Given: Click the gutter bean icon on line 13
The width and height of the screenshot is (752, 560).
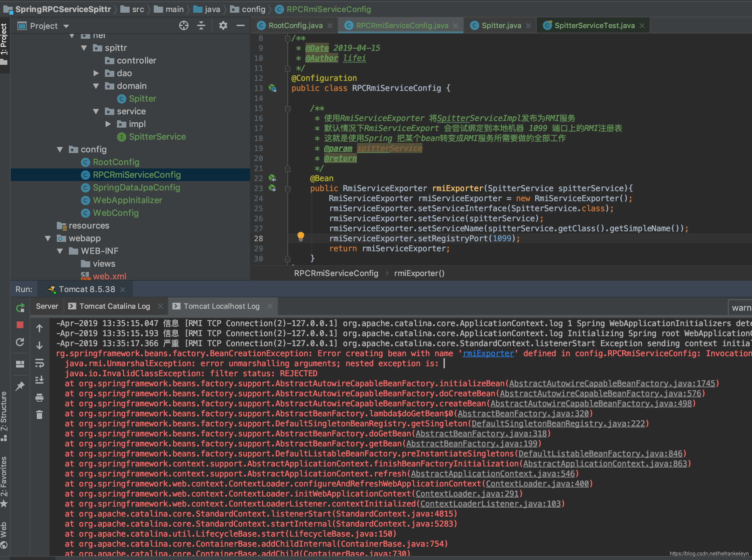Looking at the screenshot, I should (273, 88).
